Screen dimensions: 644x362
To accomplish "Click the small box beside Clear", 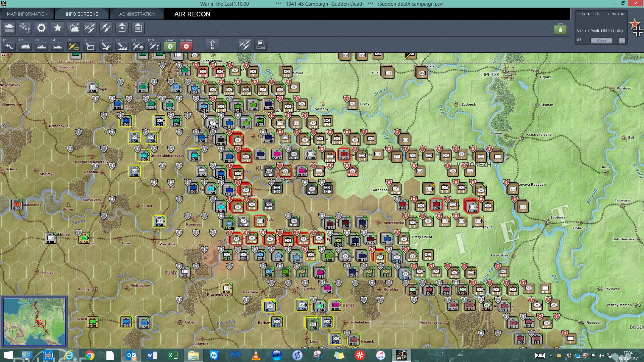I will [x=622, y=40].
